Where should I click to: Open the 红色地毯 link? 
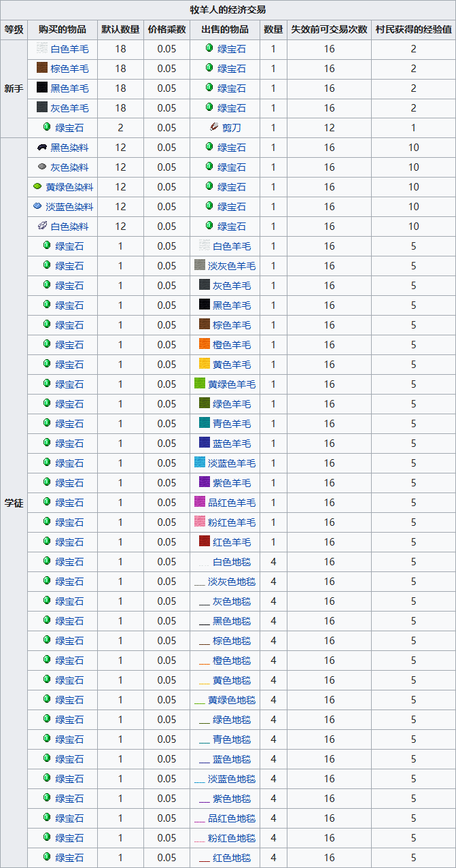point(232,858)
